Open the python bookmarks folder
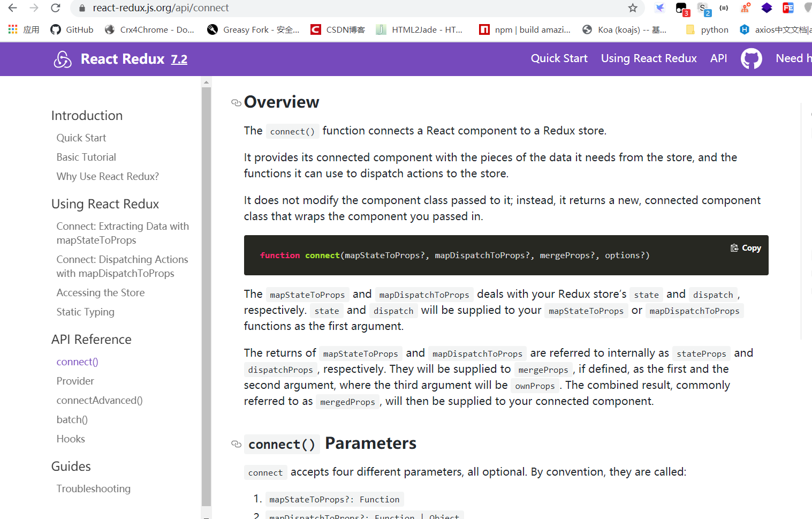Screen dimensions: 812x519 pos(707,29)
